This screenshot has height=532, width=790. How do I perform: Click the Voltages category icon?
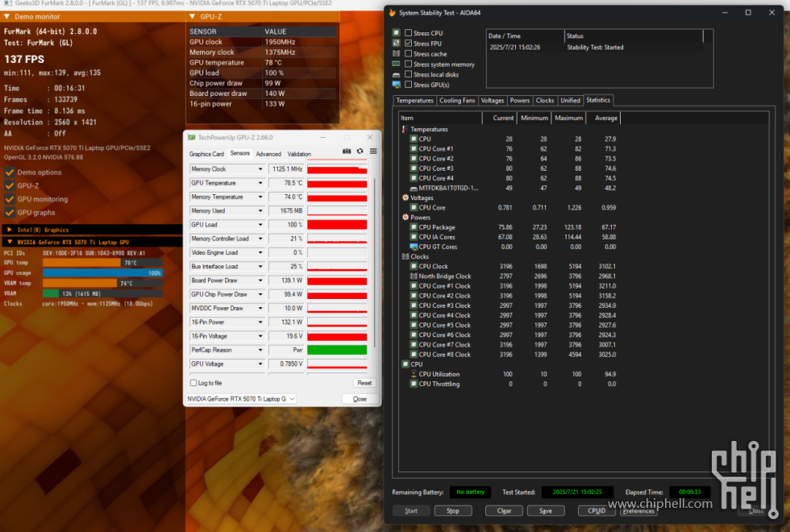[405, 197]
